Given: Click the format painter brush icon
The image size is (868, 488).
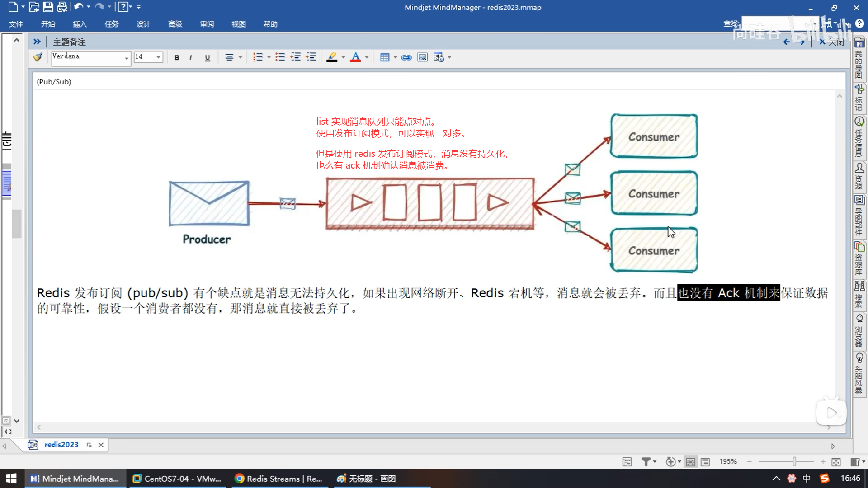Looking at the screenshot, I should 38,57.
